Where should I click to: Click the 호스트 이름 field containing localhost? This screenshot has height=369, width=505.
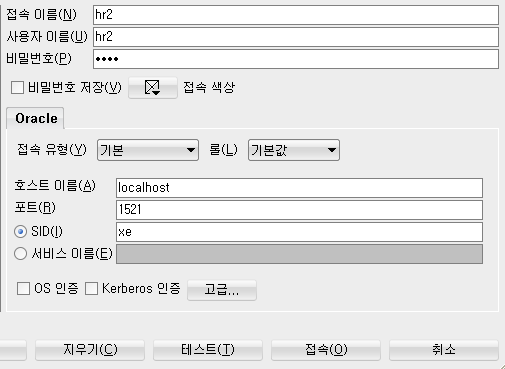tap(299, 188)
